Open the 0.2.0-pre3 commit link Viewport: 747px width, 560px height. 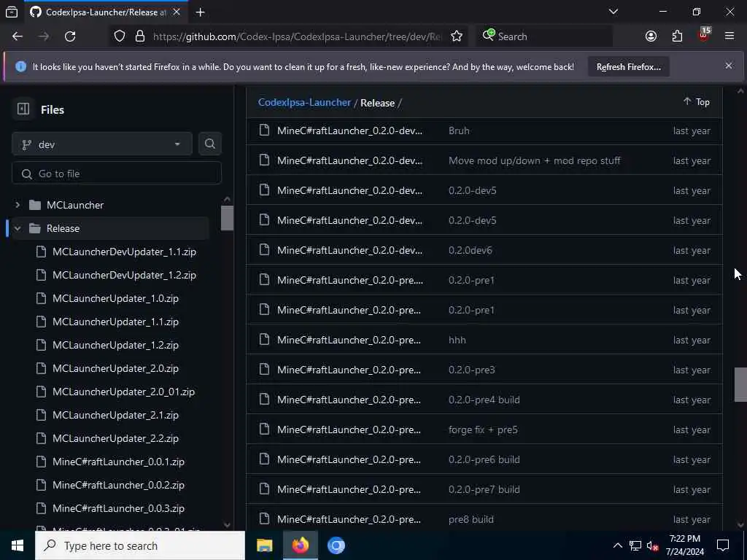point(471,370)
